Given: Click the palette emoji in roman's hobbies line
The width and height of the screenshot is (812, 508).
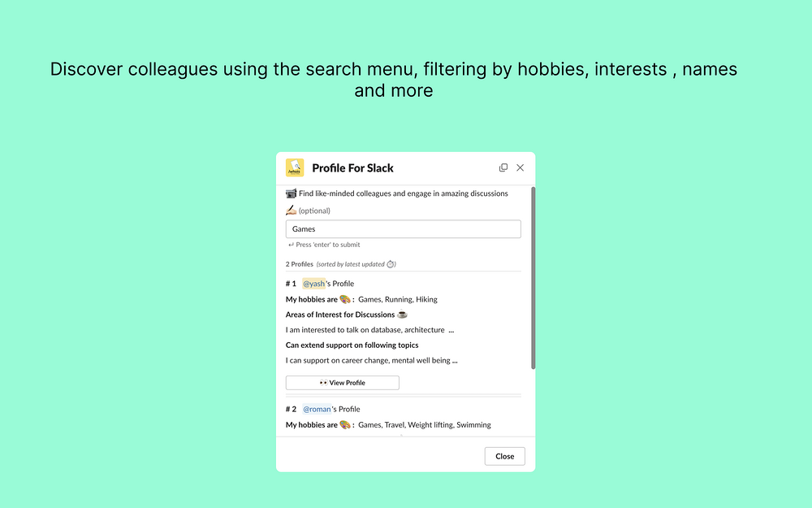Looking at the screenshot, I should pos(345,424).
